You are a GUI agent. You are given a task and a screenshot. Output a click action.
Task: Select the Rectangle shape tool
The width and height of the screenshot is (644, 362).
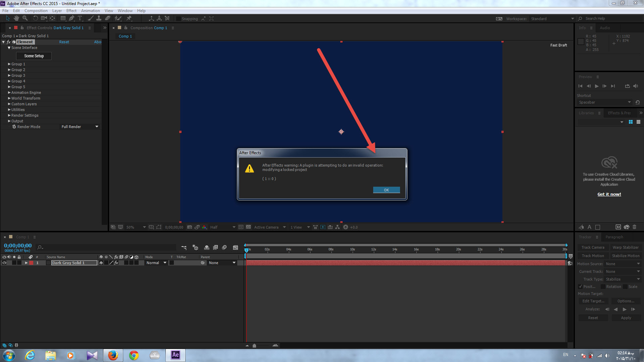[x=63, y=18]
